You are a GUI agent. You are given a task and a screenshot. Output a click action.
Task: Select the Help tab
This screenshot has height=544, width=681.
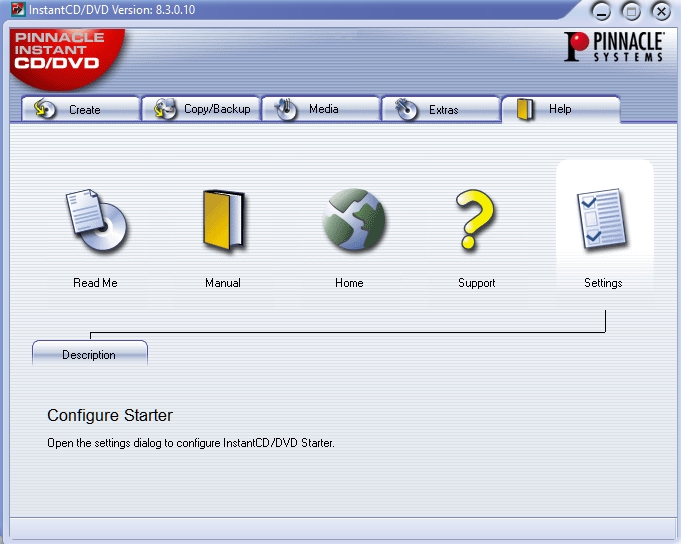coord(561,109)
